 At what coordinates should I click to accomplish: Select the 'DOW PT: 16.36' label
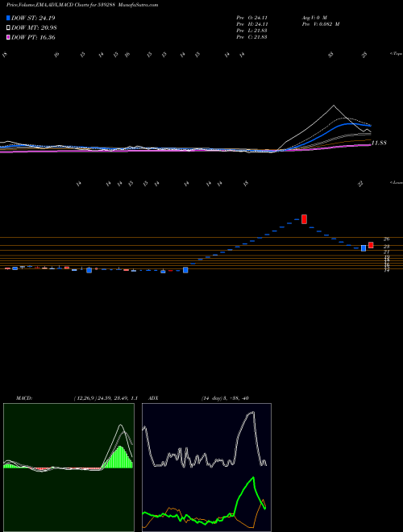[x=33, y=38]
